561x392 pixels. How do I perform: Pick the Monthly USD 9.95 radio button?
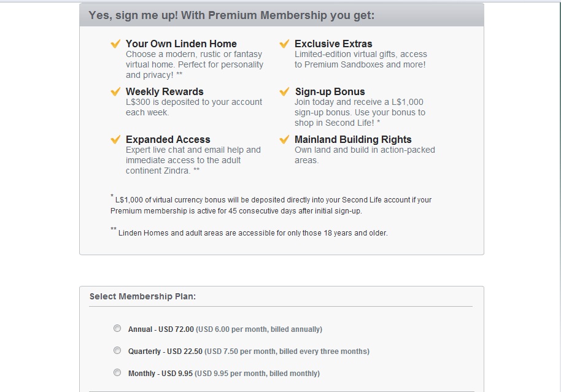pyautogui.click(x=117, y=373)
